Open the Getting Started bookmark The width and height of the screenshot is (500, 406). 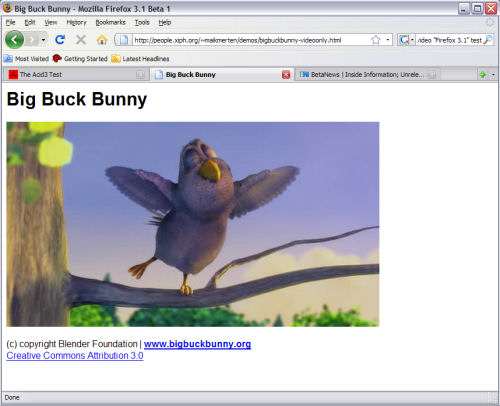(80, 59)
